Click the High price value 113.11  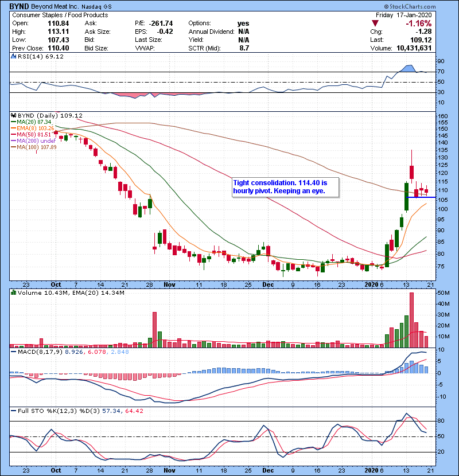pyautogui.click(x=59, y=32)
